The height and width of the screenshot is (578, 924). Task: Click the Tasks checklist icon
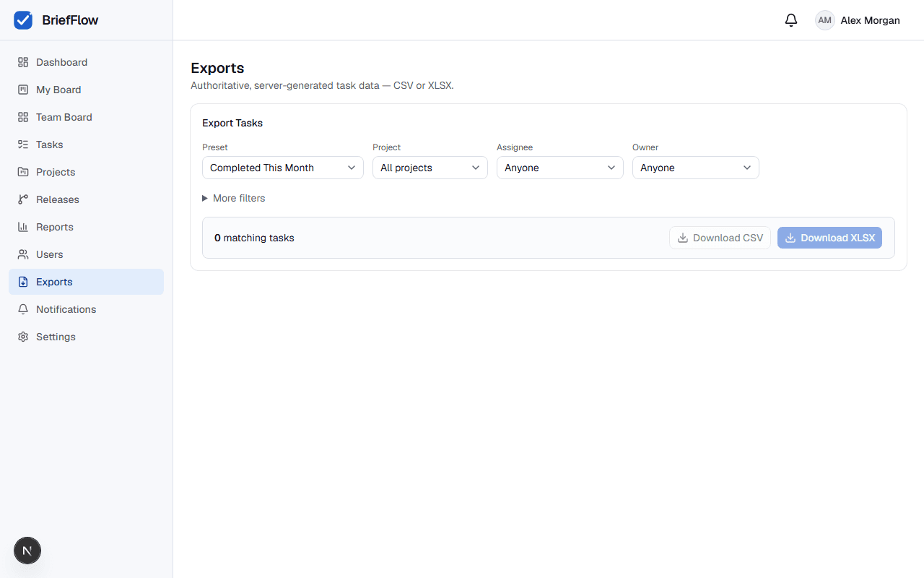[x=23, y=144]
